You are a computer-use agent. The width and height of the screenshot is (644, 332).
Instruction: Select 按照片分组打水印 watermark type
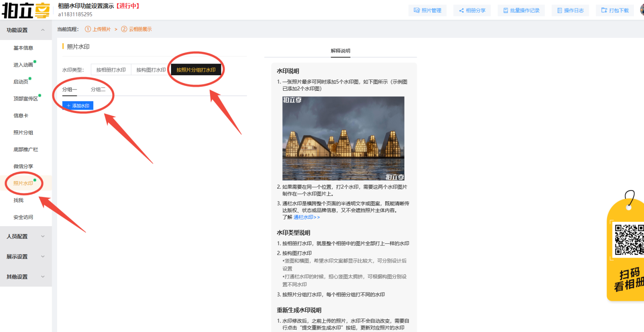pyautogui.click(x=196, y=70)
